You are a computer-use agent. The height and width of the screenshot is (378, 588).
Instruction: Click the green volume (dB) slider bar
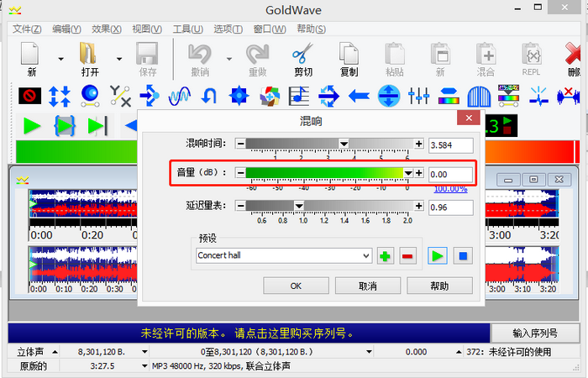coord(328,172)
